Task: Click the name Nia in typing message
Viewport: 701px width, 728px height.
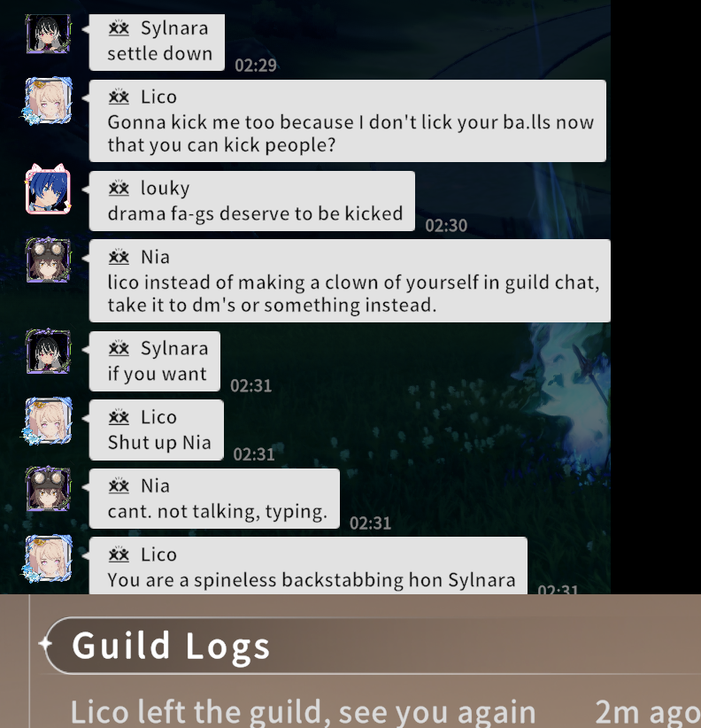Action: pyautogui.click(x=156, y=485)
